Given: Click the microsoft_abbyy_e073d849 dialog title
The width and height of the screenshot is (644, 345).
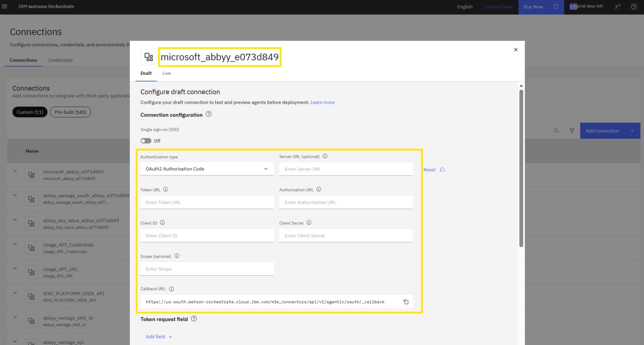Looking at the screenshot, I should [220, 57].
